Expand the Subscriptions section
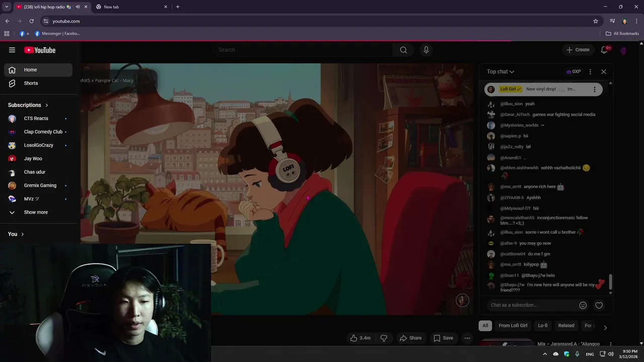Image resolution: width=644 pixels, height=362 pixels. (x=28, y=105)
